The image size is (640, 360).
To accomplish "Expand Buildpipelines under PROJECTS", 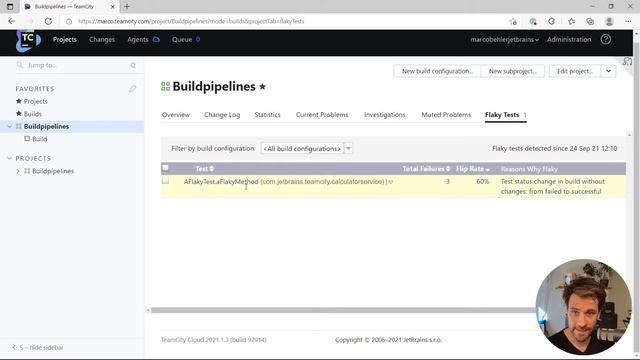I will (x=18, y=171).
